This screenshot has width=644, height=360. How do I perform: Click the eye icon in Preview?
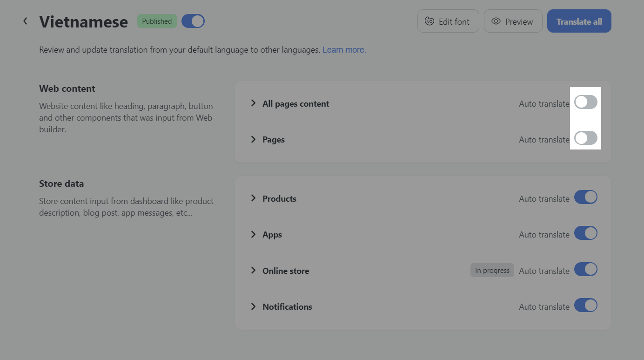coord(496,21)
